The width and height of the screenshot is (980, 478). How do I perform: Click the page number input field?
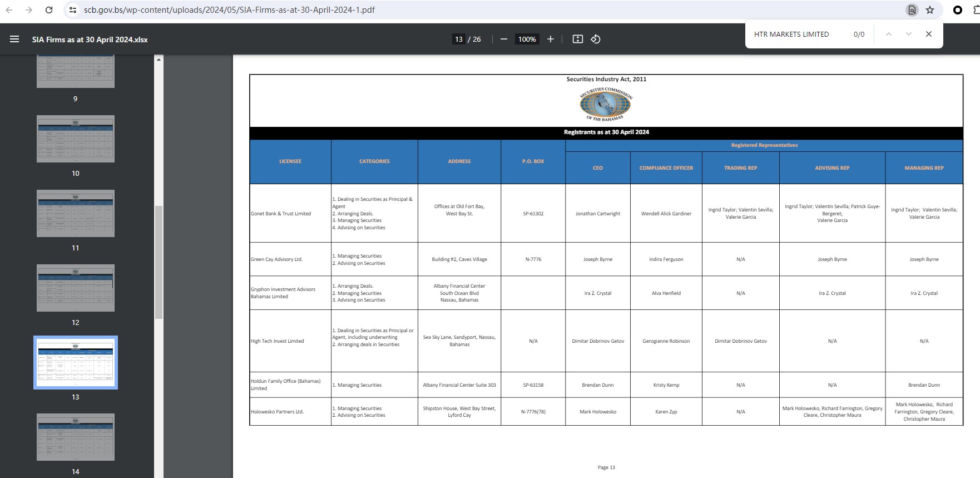(458, 39)
